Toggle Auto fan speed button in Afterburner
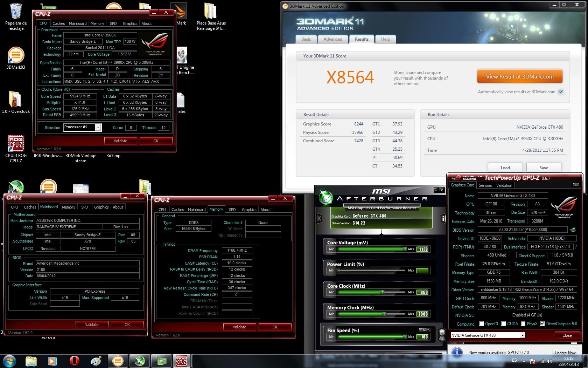 pyautogui.click(x=425, y=330)
